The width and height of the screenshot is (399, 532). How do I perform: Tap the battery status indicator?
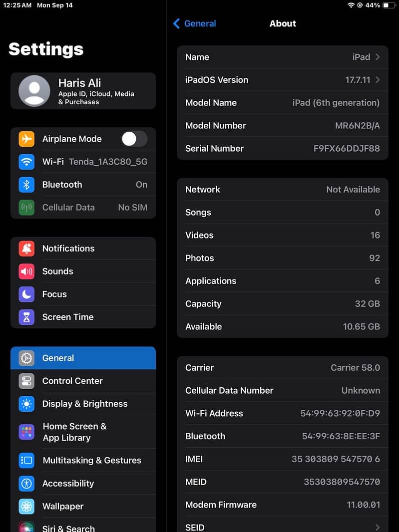[x=389, y=5]
